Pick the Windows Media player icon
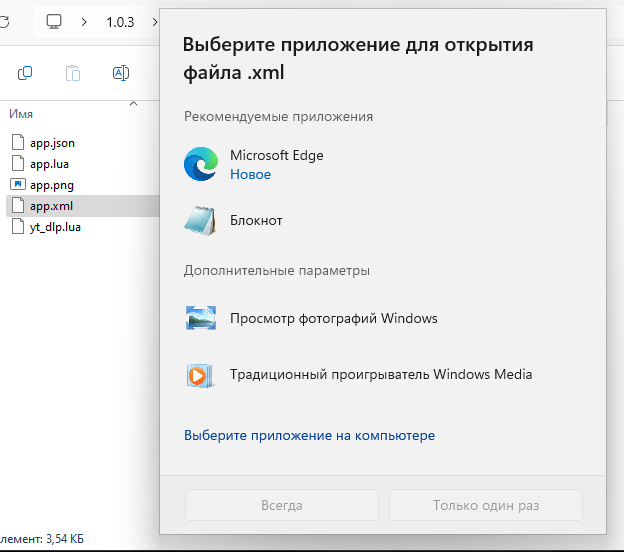 coord(200,375)
